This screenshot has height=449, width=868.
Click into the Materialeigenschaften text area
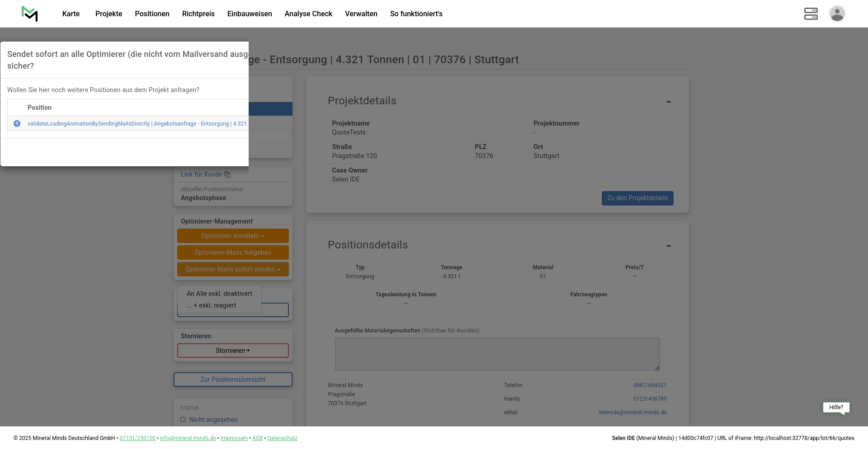497,354
